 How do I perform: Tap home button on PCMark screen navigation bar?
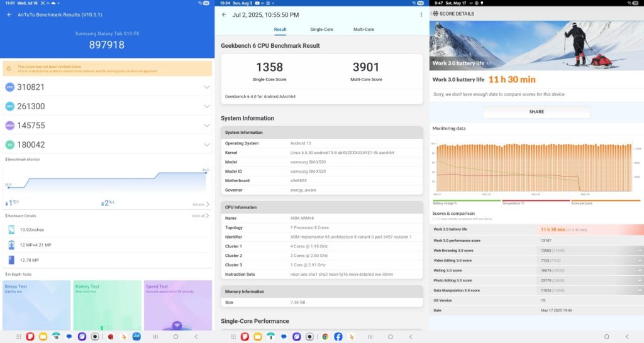click(607, 337)
